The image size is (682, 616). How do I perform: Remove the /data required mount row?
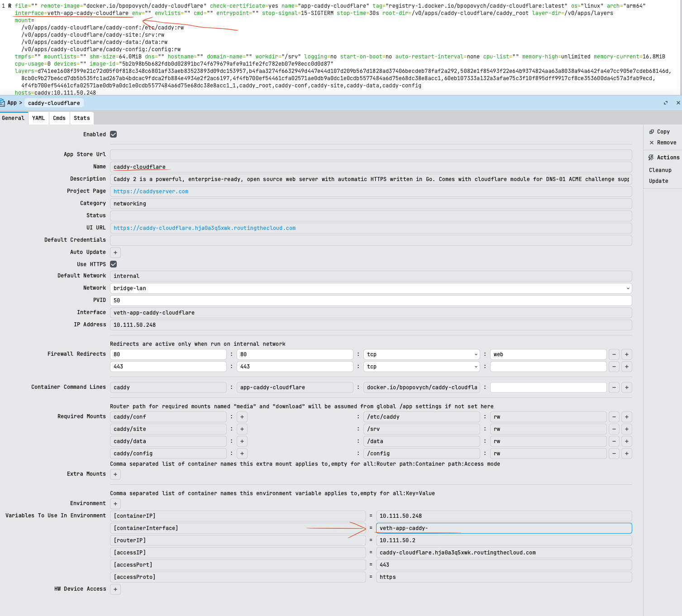point(614,441)
